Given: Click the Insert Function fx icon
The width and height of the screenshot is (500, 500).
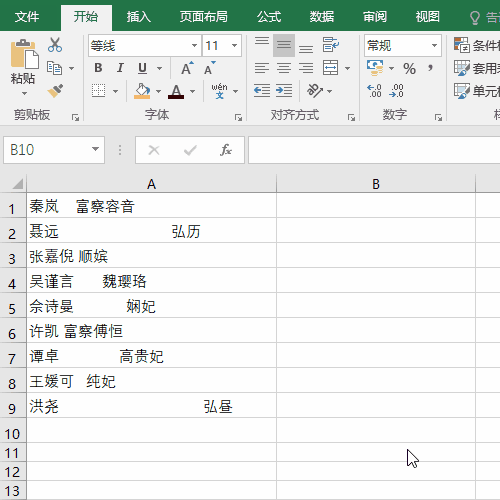Looking at the screenshot, I should tap(226, 150).
